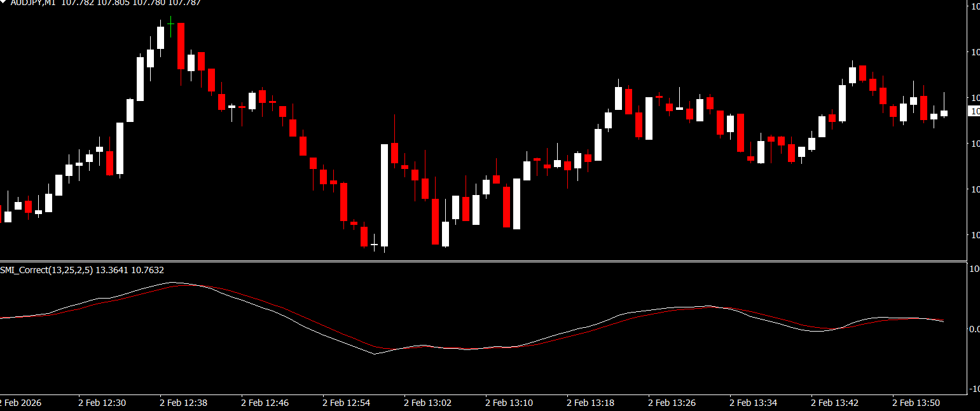Click the 2 Feb 13:10 time label

(x=509, y=403)
